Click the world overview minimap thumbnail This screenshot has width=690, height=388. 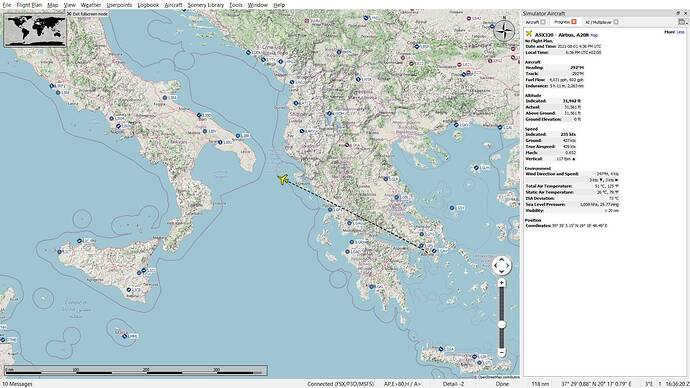35,29
